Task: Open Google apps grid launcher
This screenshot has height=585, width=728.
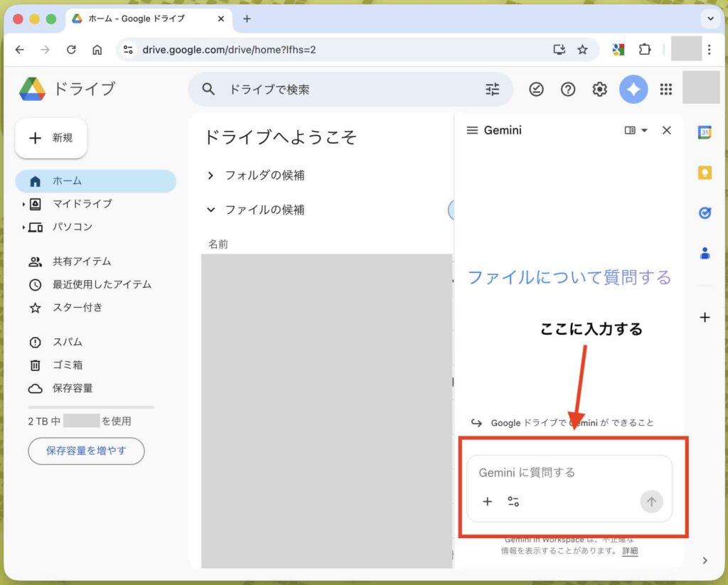Action: [665, 90]
